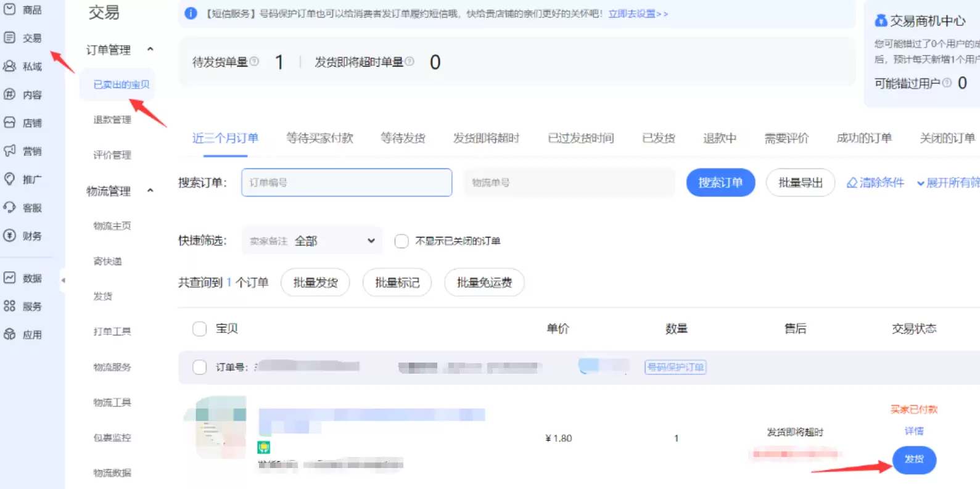The image size is (980, 489).
Task: Switch to 近三个月订单 tab
Action: [225, 138]
